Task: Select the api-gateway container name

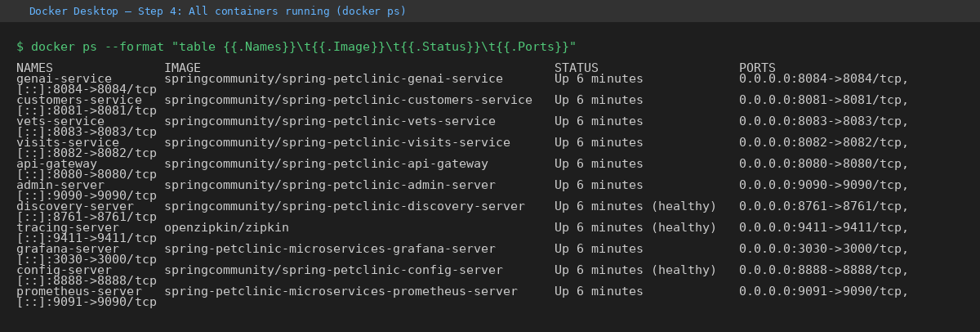Action: coord(56,164)
